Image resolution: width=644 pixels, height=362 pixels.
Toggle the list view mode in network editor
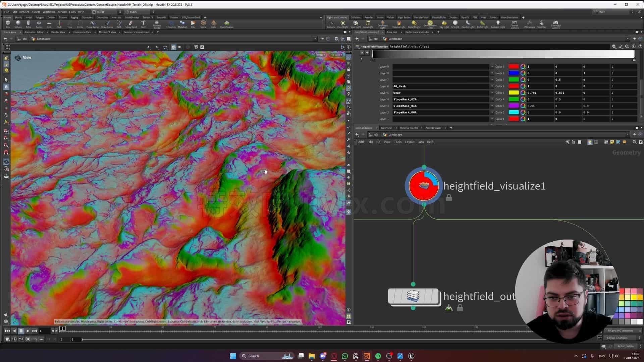(x=596, y=142)
